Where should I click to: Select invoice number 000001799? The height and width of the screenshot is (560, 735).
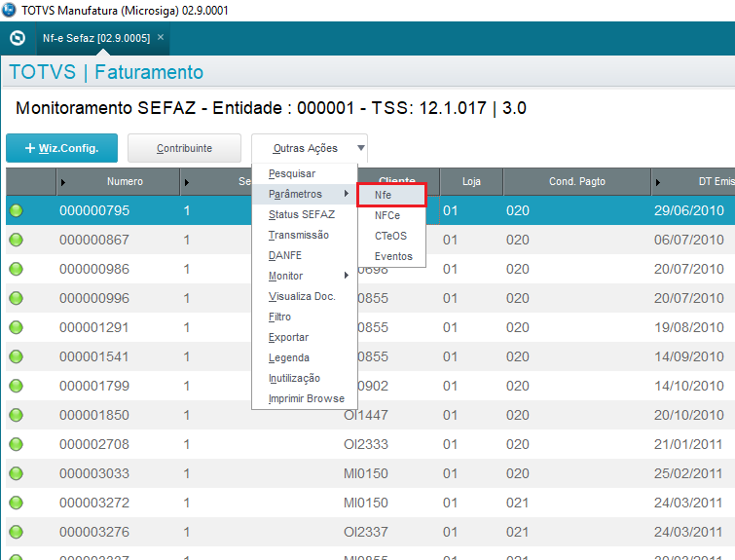pos(94,386)
